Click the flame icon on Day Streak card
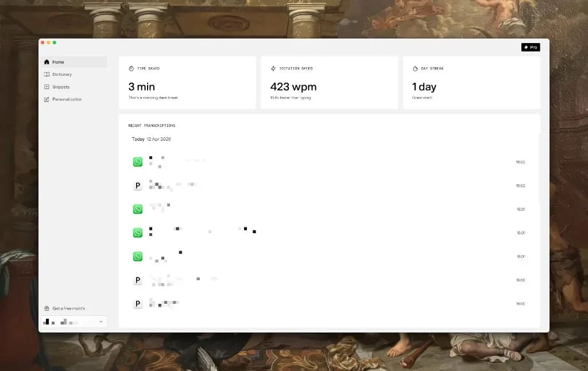The height and width of the screenshot is (371, 588). click(x=415, y=69)
